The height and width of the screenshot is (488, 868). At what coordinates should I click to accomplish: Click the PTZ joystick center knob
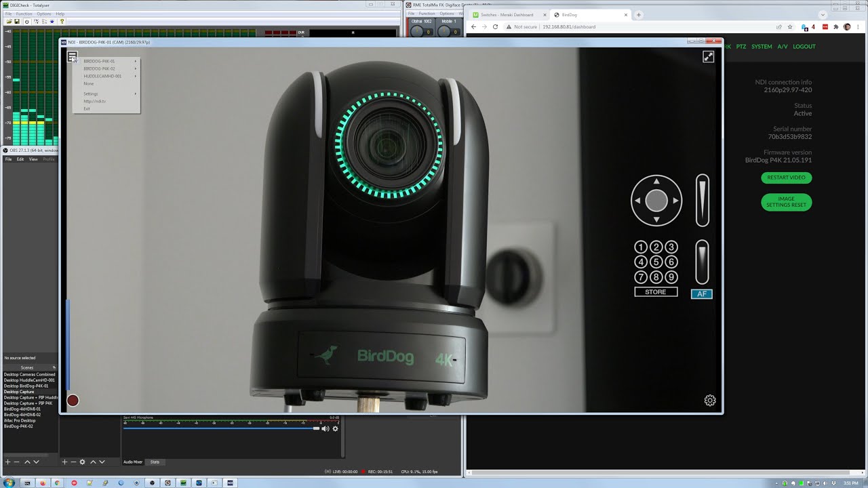tap(656, 201)
